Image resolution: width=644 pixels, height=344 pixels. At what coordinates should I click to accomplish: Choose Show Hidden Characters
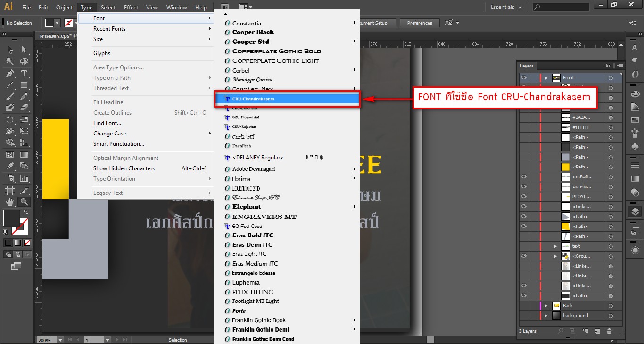(x=146, y=168)
